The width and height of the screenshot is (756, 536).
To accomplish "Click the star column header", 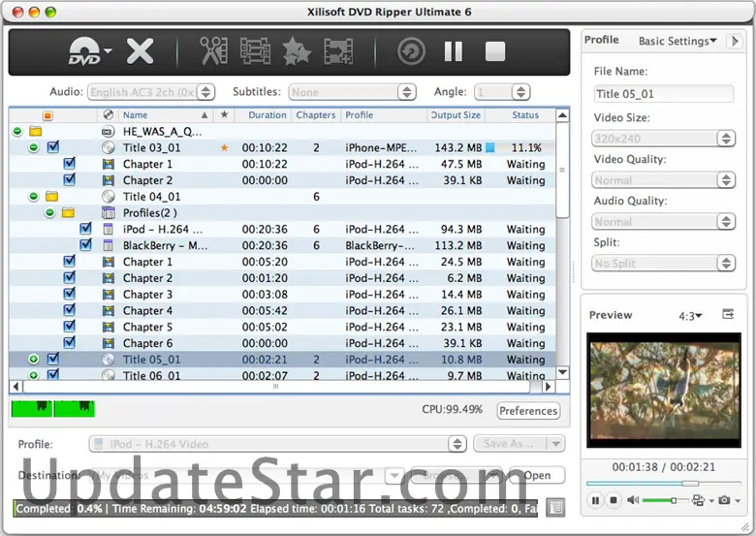I will (224, 114).
